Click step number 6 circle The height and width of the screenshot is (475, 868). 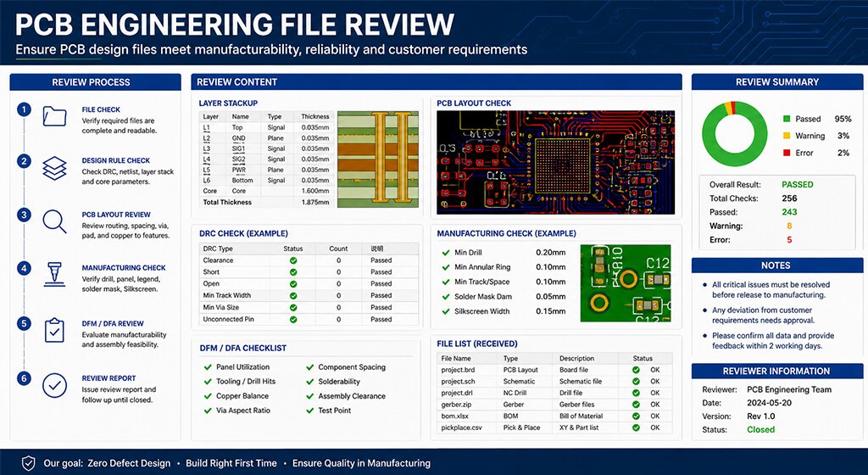pyautogui.click(x=24, y=378)
